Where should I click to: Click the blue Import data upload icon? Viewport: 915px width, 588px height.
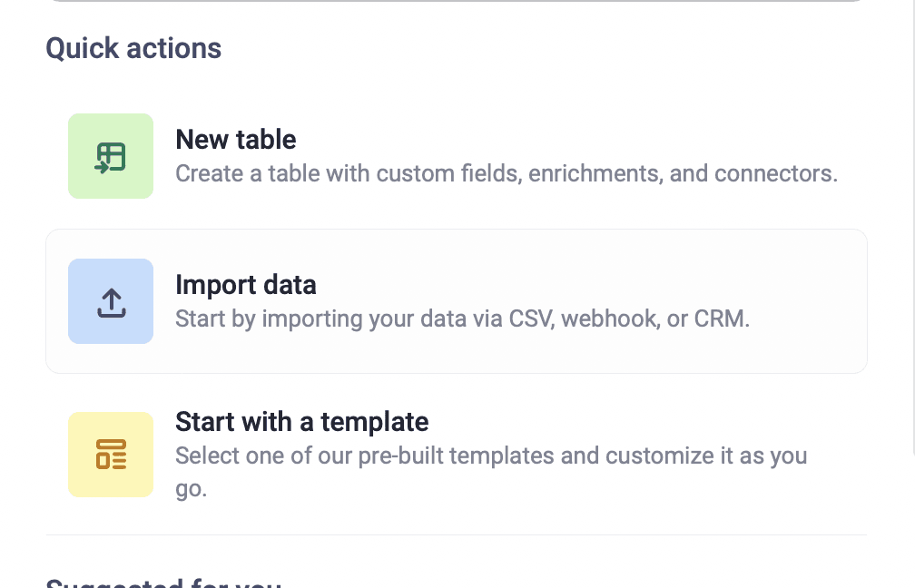coord(110,301)
